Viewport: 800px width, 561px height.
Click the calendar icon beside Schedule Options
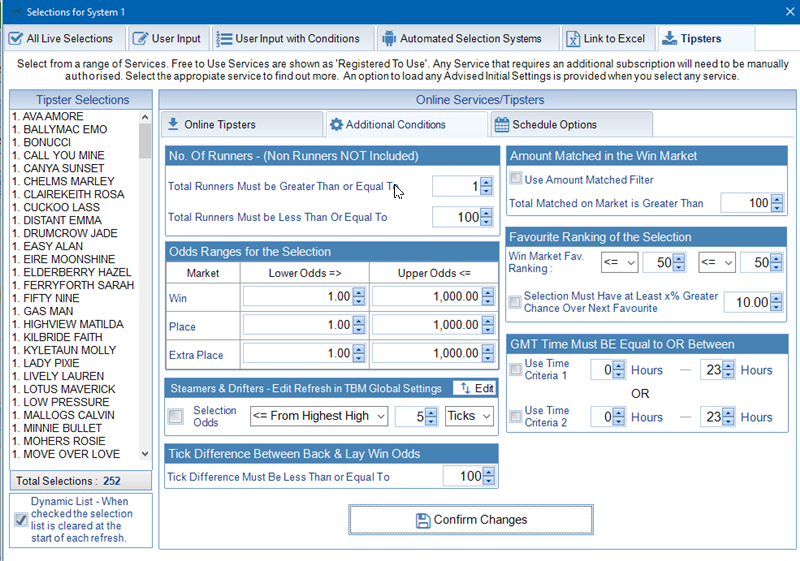click(502, 124)
